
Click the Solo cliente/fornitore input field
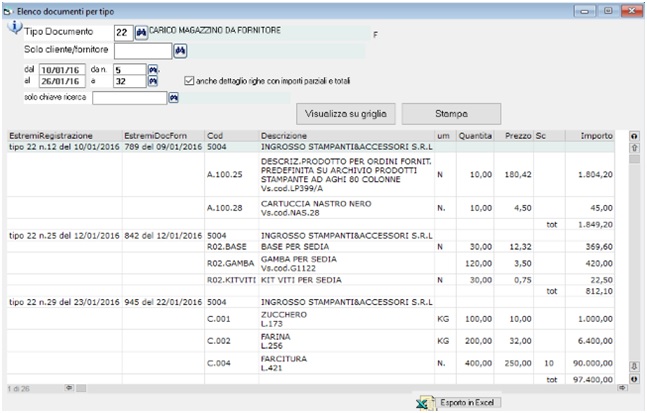tap(143, 51)
